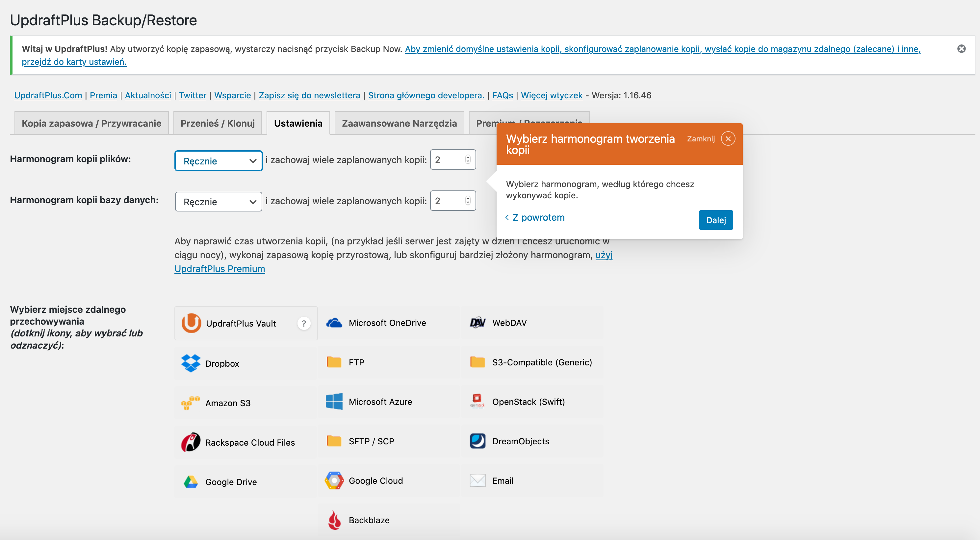The image size is (980, 540).
Task: Select the Microsoft Azure label text
Action: 380,402
